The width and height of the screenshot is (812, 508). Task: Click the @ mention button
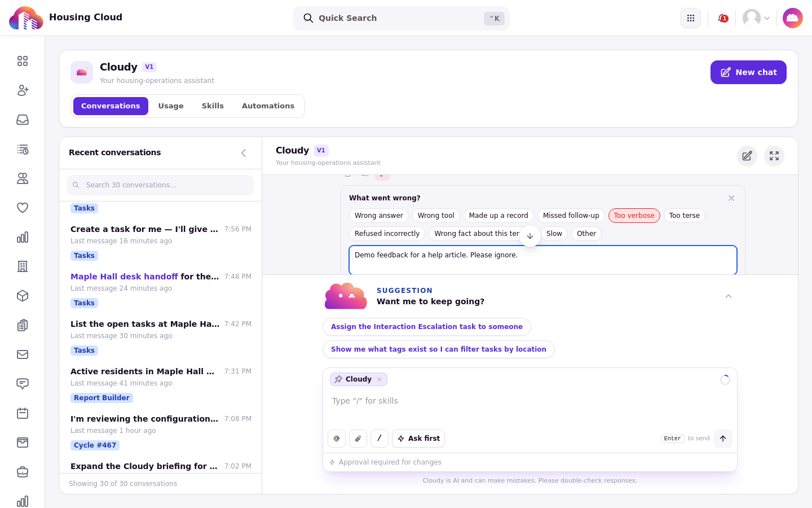(337, 439)
